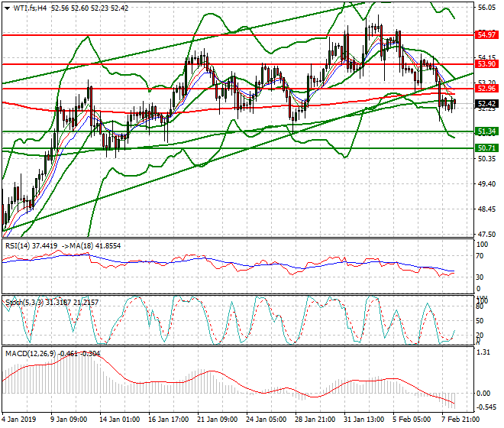This screenshot has width=504, height=428.
Task: Click the 9 Jan 09:00 time axis label
Action: 69,420
